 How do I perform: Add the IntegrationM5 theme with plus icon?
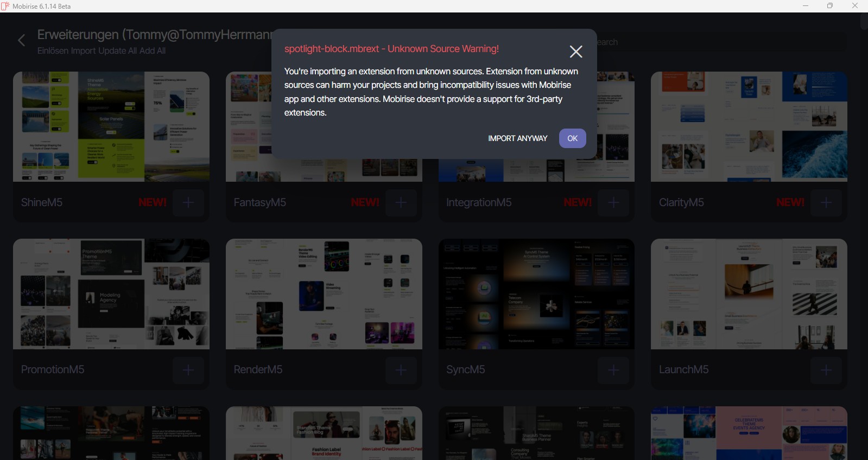tap(613, 202)
